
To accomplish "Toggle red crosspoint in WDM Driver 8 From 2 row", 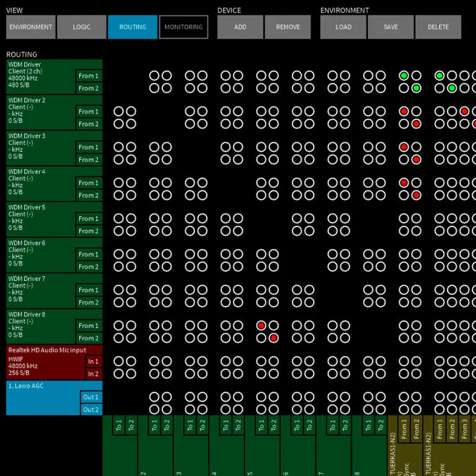I will click(x=273, y=338).
